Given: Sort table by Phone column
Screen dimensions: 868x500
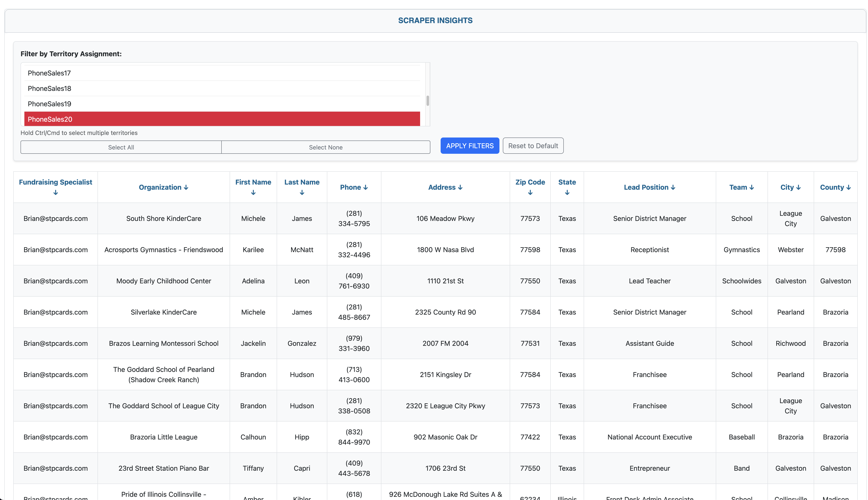Looking at the screenshot, I should pyautogui.click(x=354, y=188).
